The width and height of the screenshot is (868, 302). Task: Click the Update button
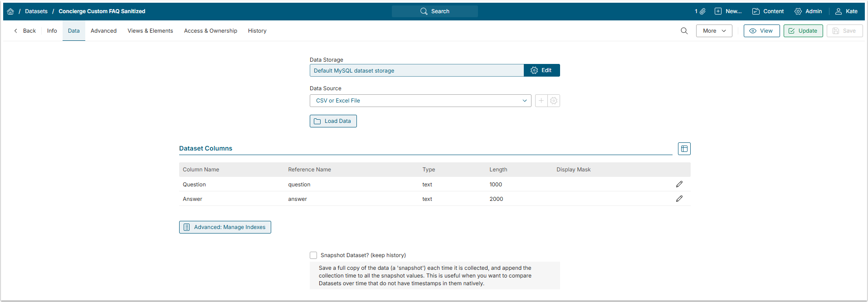point(803,31)
